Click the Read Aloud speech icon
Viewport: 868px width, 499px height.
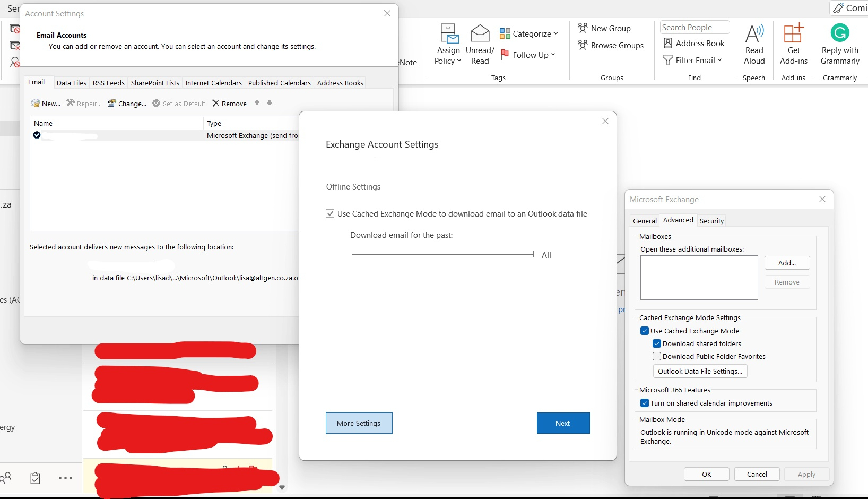(754, 33)
